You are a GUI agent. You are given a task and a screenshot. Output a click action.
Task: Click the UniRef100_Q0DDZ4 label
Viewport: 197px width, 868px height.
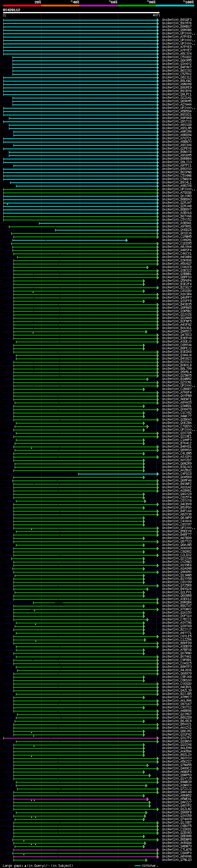pyautogui.click(x=176, y=230)
